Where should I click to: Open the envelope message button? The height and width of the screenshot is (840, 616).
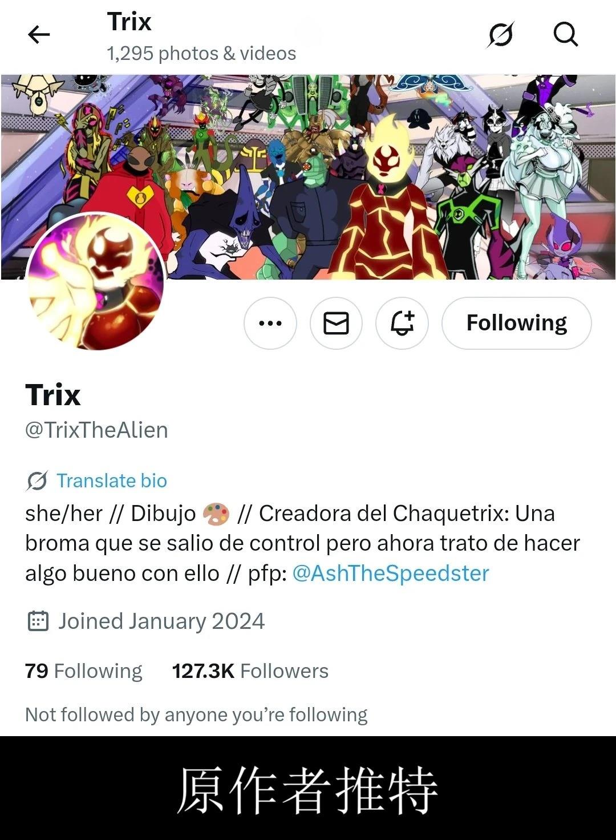coord(336,323)
